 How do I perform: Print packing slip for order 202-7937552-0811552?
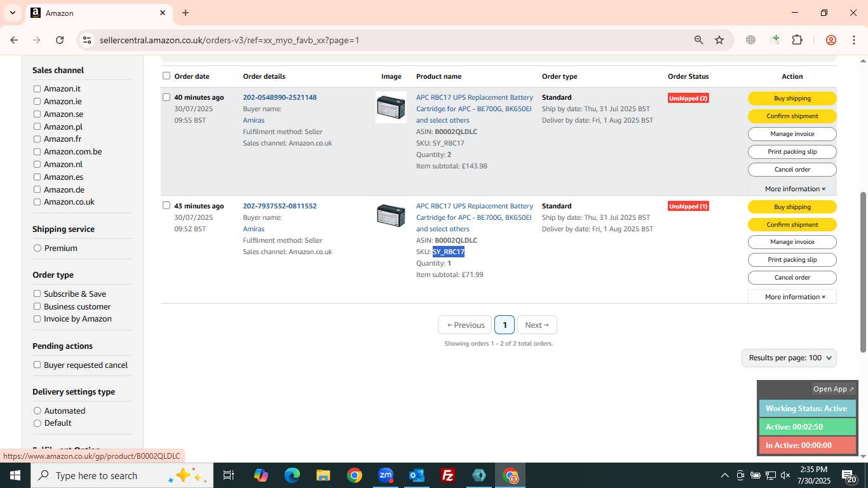pos(792,260)
